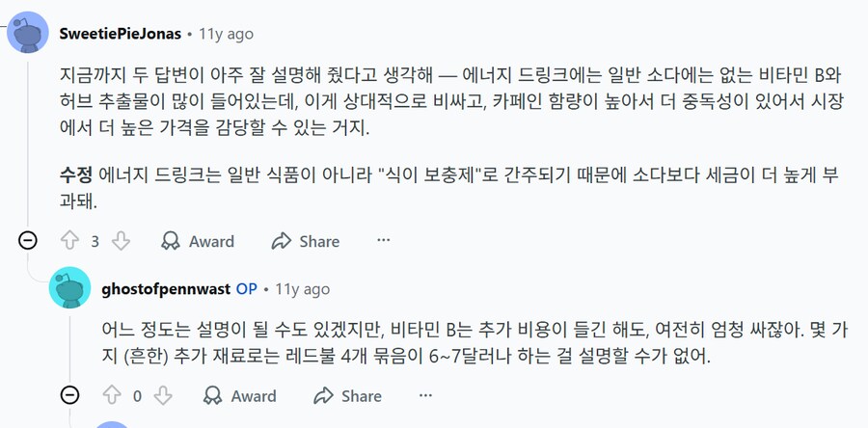Give Award to ghostofpennwast's reply
Screen dimensions: 868x428
point(239,395)
